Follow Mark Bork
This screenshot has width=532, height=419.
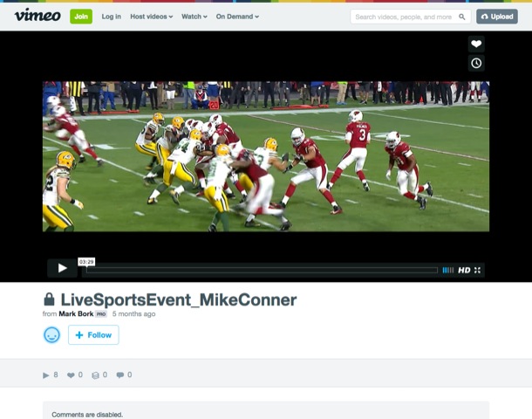point(93,335)
